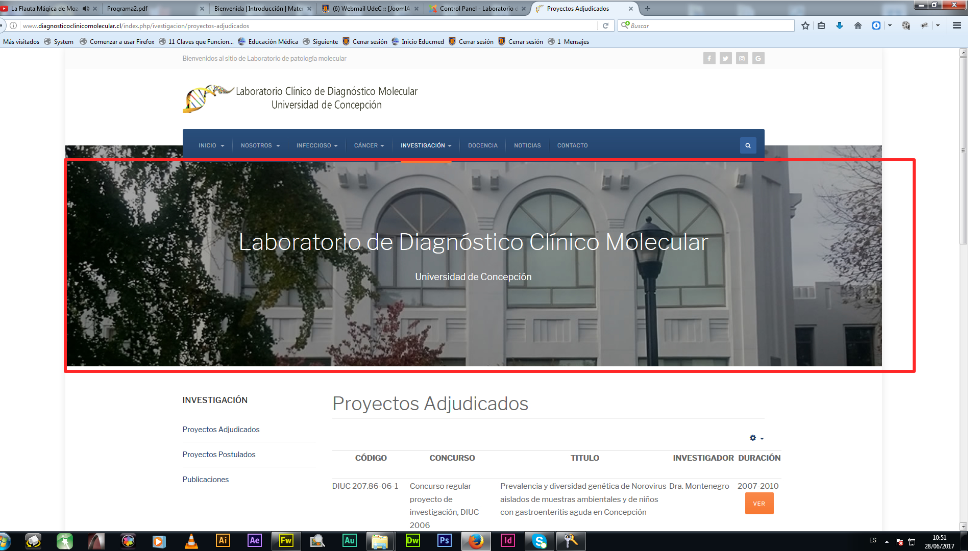980x551 pixels.
Task: Click the Twitter social icon in header
Action: pos(725,59)
